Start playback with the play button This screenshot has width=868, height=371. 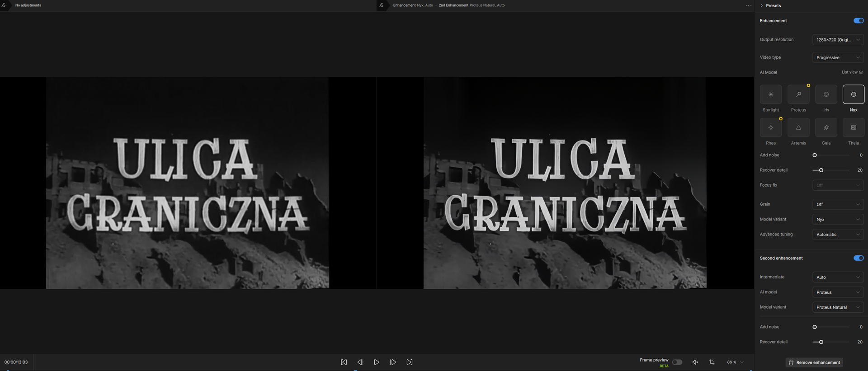point(377,362)
